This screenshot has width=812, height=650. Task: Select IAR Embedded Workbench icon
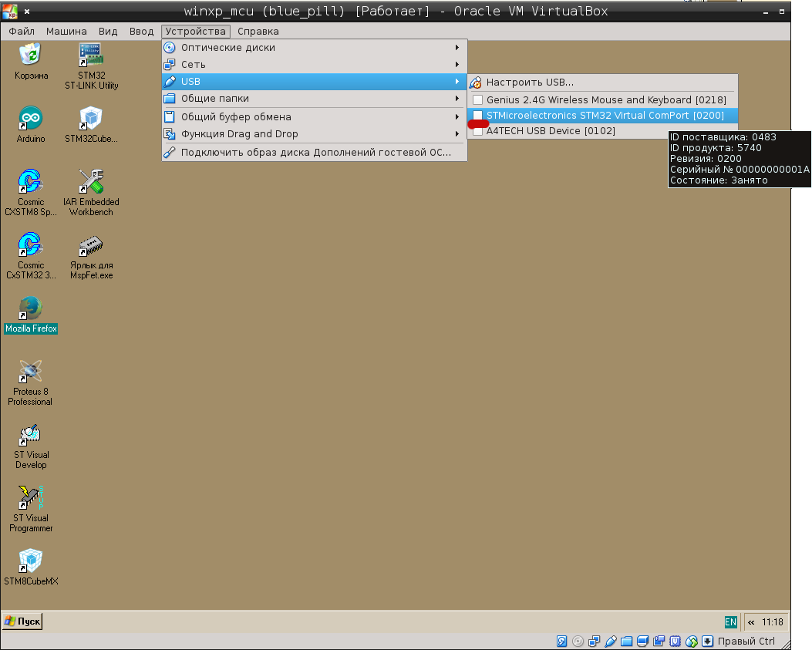tap(91, 193)
